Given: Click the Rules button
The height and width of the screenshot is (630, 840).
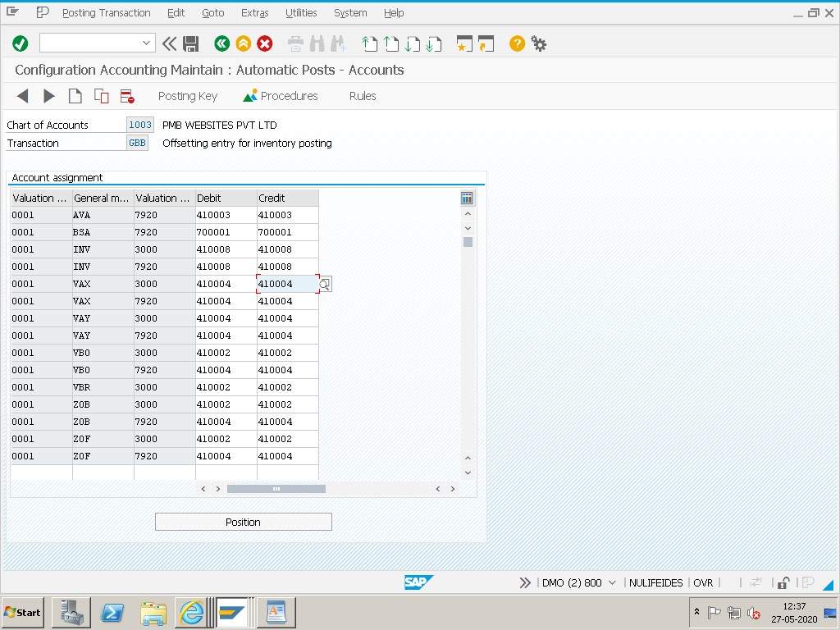Looking at the screenshot, I should click(363, 96).
